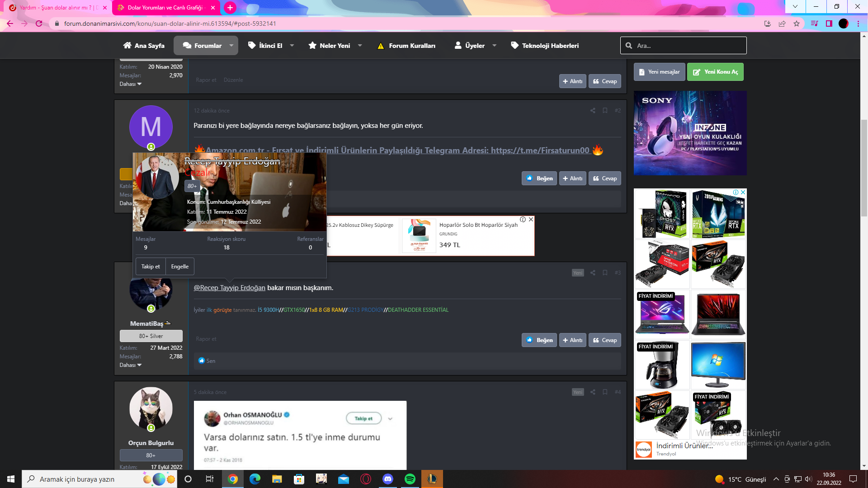Bookmark post #2 with bookmark icon
This screenshot has width=868, height=488.
(605, 111)
